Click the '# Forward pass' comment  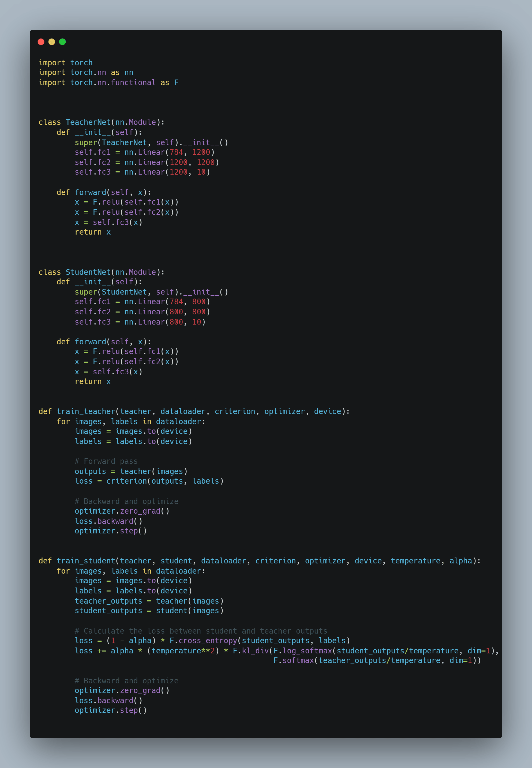coord(106,461)
